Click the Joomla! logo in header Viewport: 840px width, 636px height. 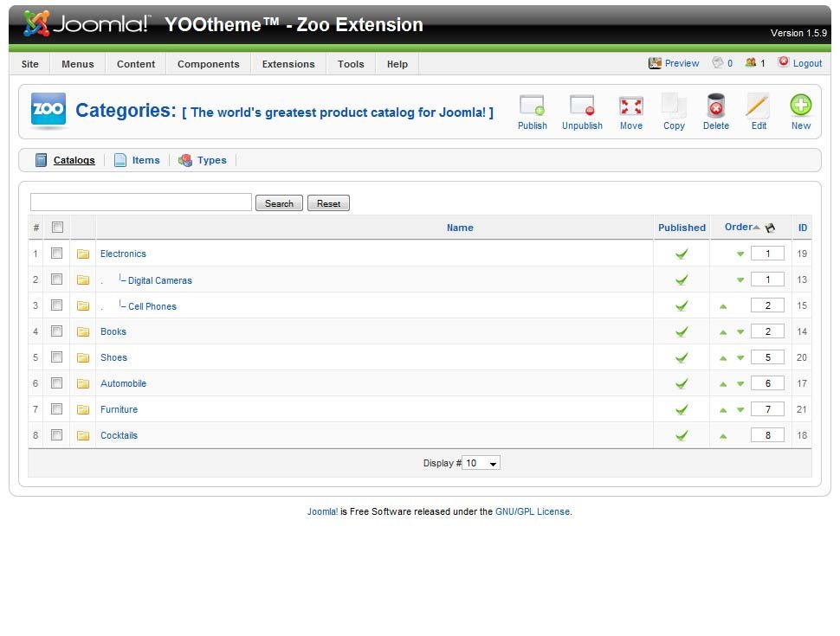point(87,23)
